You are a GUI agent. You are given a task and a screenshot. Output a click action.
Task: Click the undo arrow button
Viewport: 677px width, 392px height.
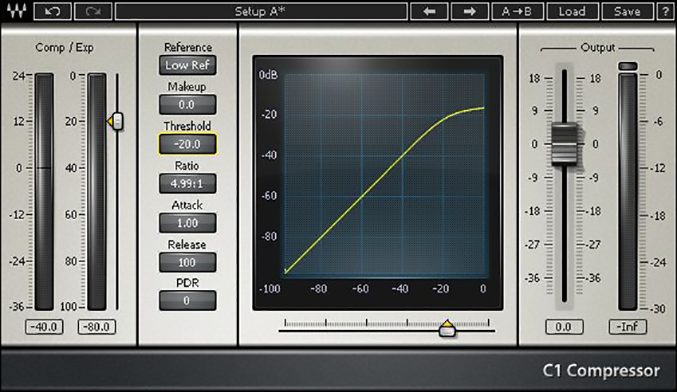[52, 11]
